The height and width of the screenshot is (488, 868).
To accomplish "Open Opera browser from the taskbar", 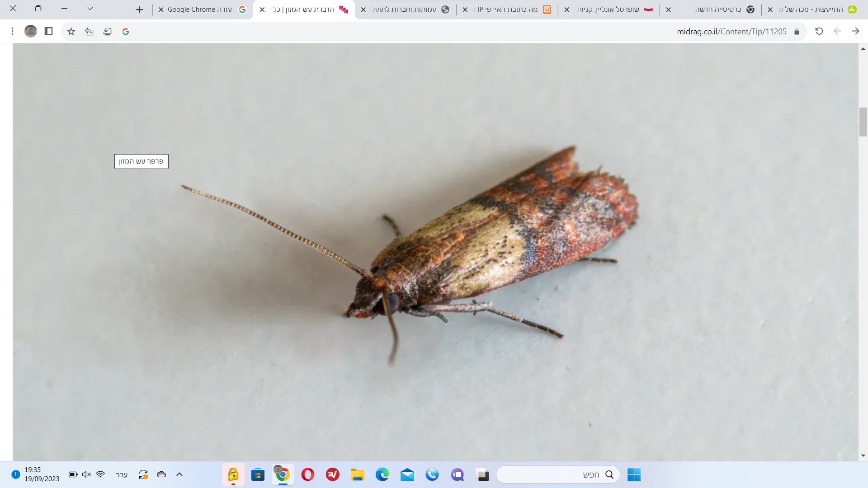I will click(307, 474).
